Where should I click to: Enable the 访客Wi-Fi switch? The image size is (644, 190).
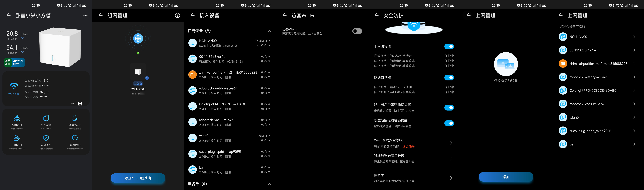357,31
